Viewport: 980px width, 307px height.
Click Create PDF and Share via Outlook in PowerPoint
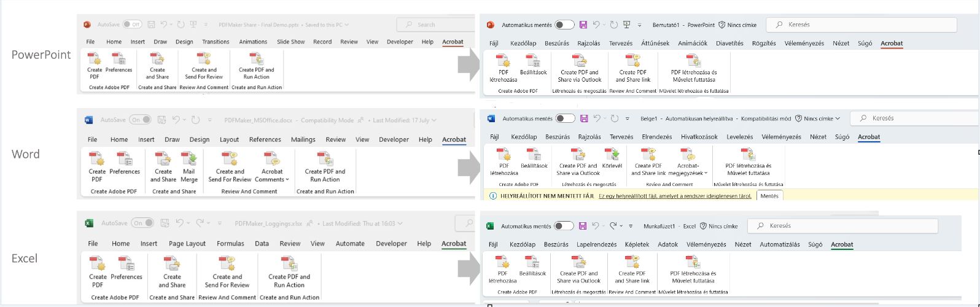click(580, 68)
